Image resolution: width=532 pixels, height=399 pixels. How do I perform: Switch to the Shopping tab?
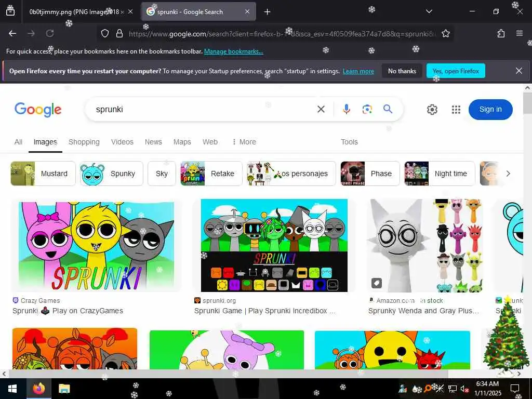coord(84,142)
